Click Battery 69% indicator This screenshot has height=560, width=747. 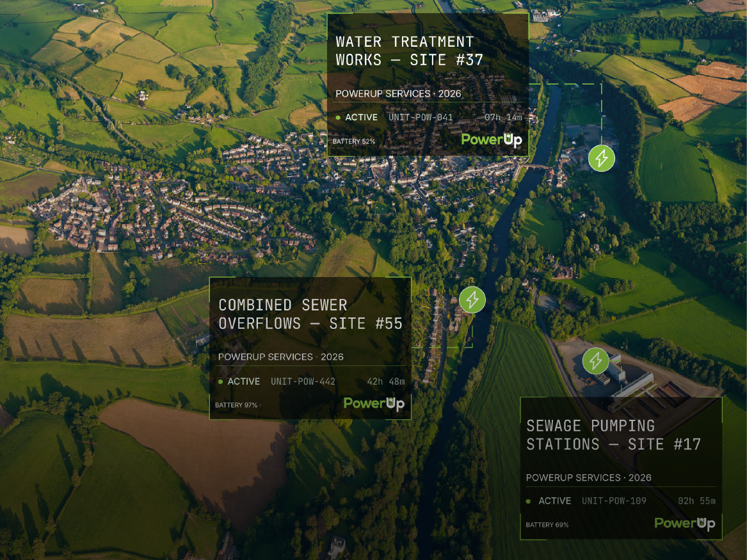click(x=547, y=525)
